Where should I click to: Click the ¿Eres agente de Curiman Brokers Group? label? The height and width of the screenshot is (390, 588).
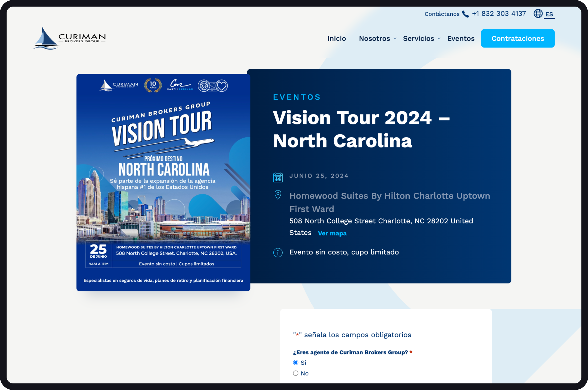[353, 352]
